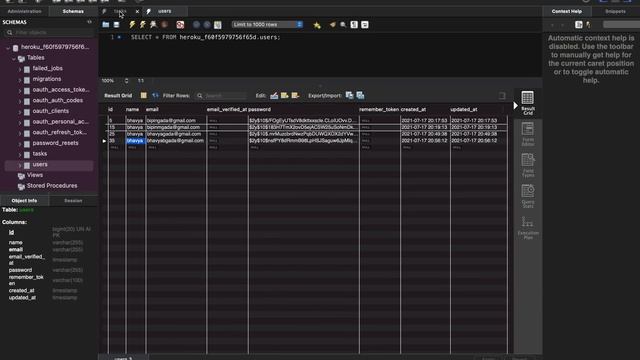Select Session tab
The width and height of the screenshot is (640, 360).
(73, 201)
